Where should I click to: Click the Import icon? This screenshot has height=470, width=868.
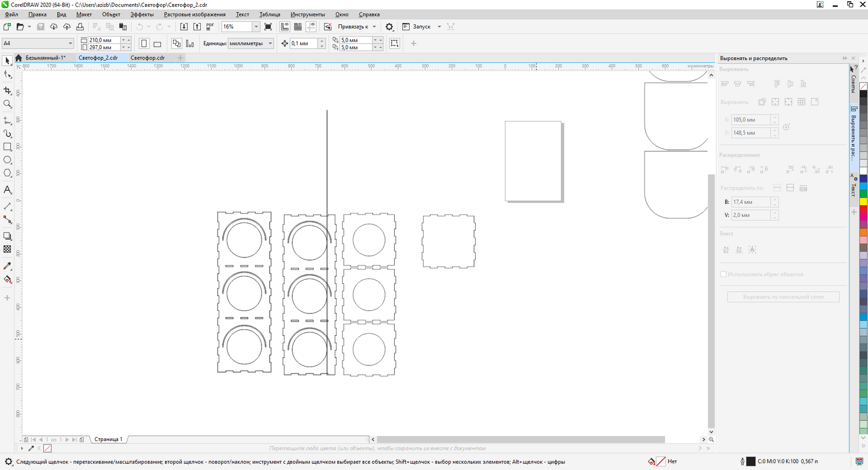(184, 27)
